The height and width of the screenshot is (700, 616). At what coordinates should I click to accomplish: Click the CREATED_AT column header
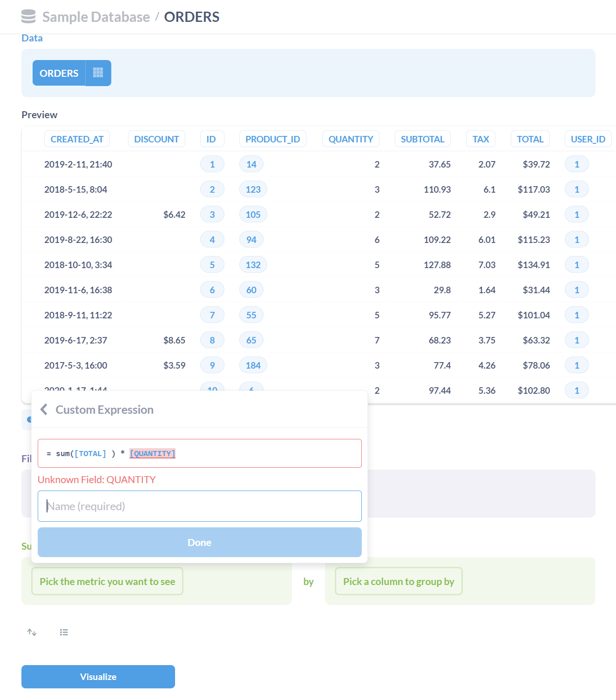click(x=77, y=139)
